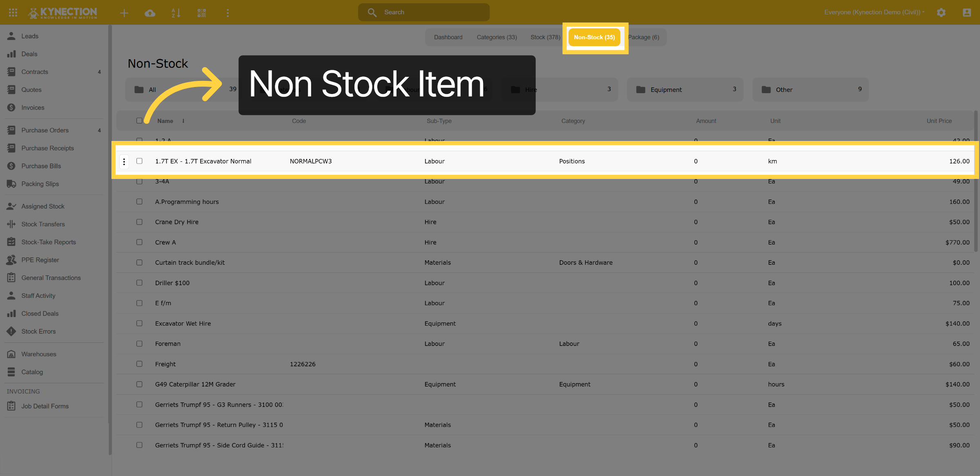Check the A.Programming hours row checkbox
The height and width of the screenshot is (476, 980).
point(139,201)
